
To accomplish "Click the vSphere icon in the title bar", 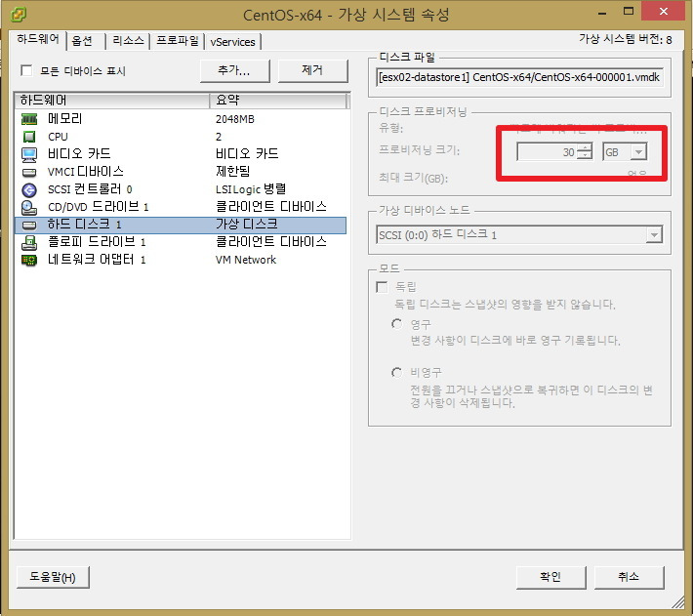I will [x=19, y=14].
